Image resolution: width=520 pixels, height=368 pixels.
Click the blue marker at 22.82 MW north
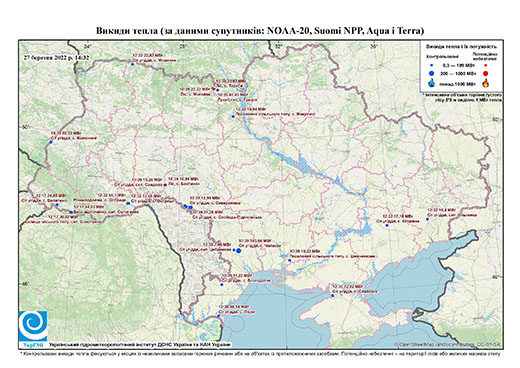[x=132, y=64]
